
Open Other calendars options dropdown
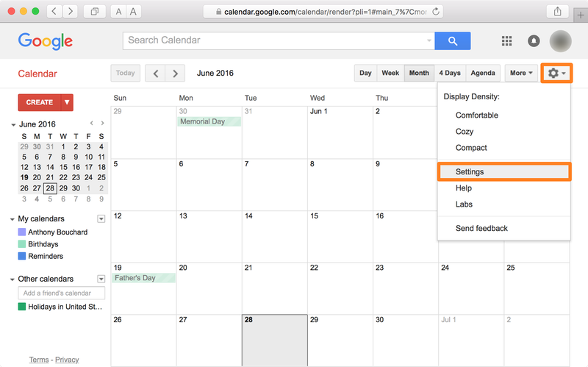101,279
